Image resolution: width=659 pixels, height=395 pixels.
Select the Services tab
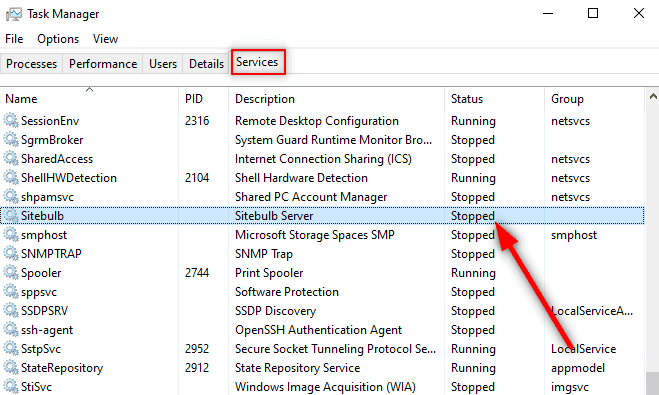pyautogui.click(x=257, y=62)
